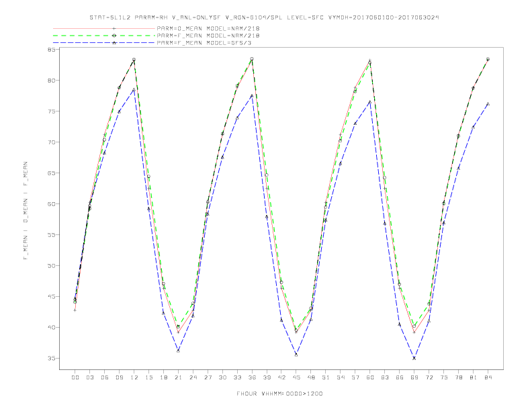The height and width of the screenshot is (411, 532).
Task: Select legend label PARM=F_MEAN MODEL=NAM/218
Action: coord(208,36)
